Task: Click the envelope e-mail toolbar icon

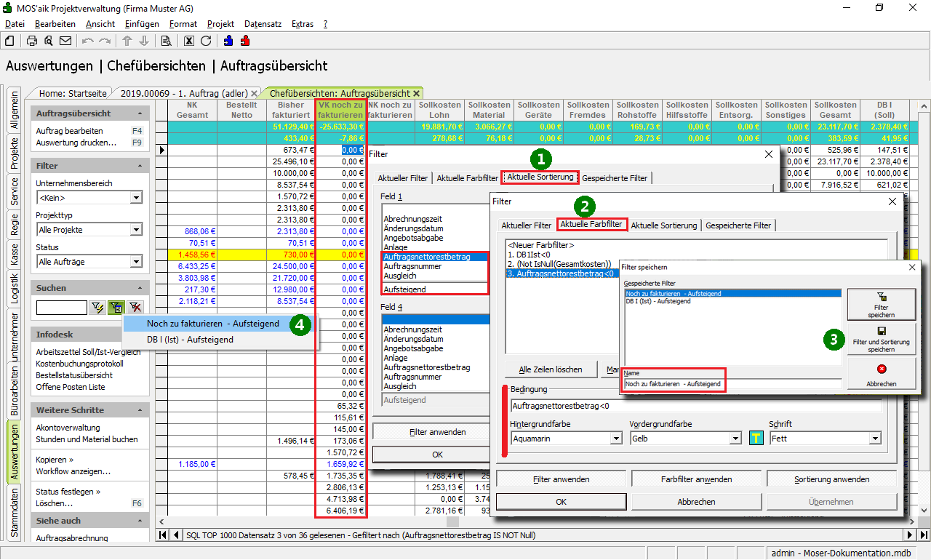Action: [65, 41]
